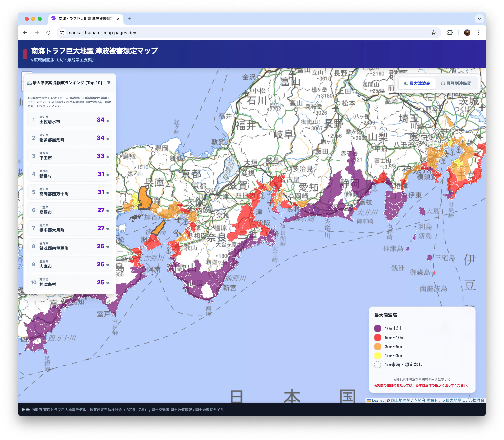This screenshot has width=504, height=440.
Task: Click the 34 m value for 土佐清水市
Action: pyautogui.click(x=103, y=120)
